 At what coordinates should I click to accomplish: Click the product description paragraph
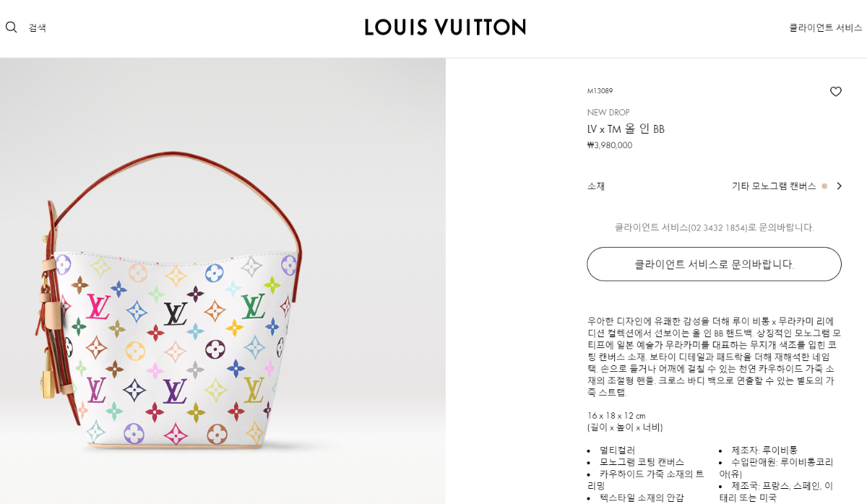(714, 357)
